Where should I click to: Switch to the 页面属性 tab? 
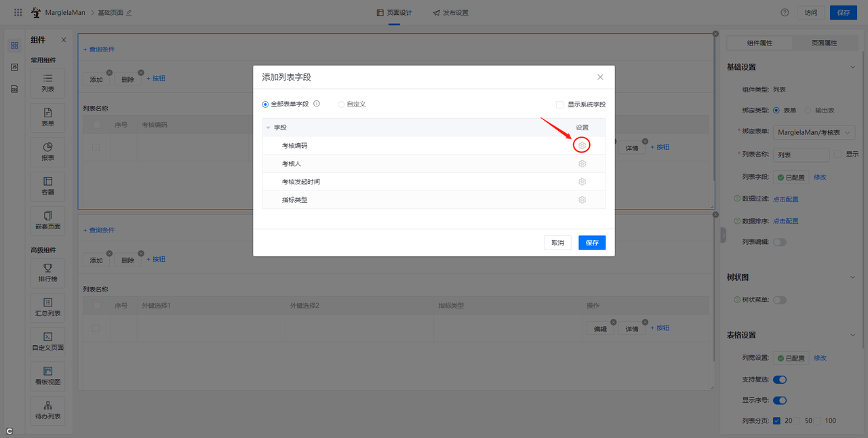(x=824, y=43)
